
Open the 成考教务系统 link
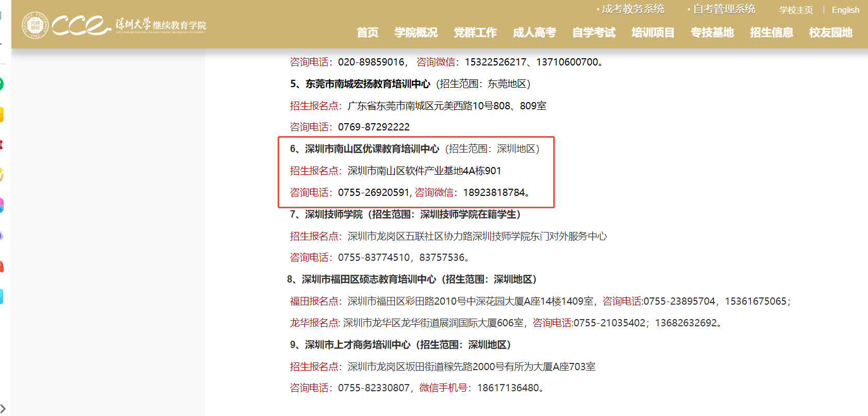[x=633, y=9]
